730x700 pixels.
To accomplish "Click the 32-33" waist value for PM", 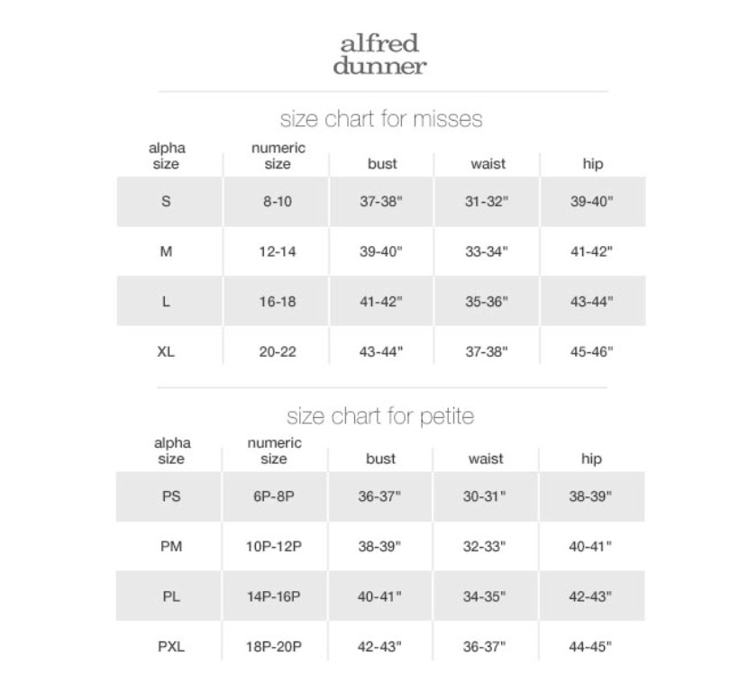I will pyautogui.click(x=485, y=546).
